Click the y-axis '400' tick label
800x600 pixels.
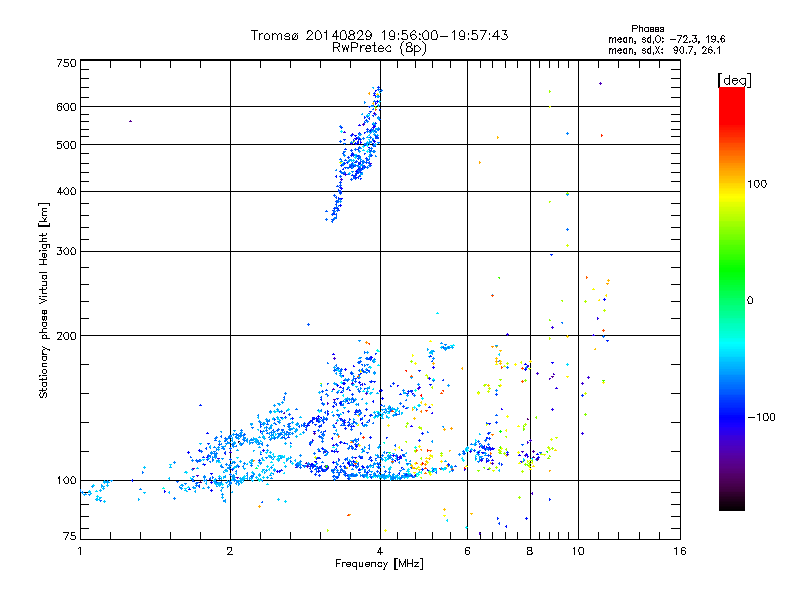66,192
